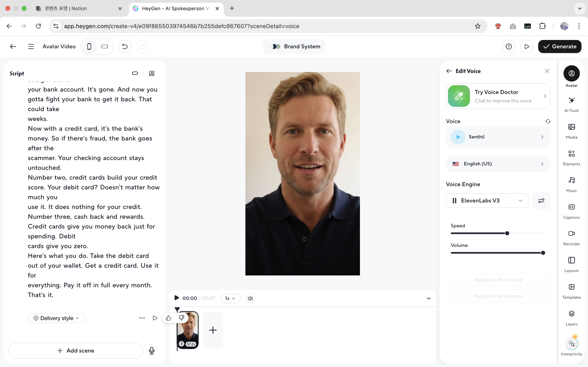Click the Speed slider handle
The image size is (588, 367).
coord(507,233)
